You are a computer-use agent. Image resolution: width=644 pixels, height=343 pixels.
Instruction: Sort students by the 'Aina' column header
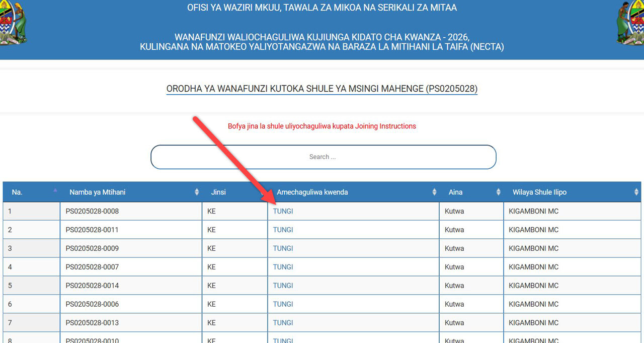click(455, 192)
